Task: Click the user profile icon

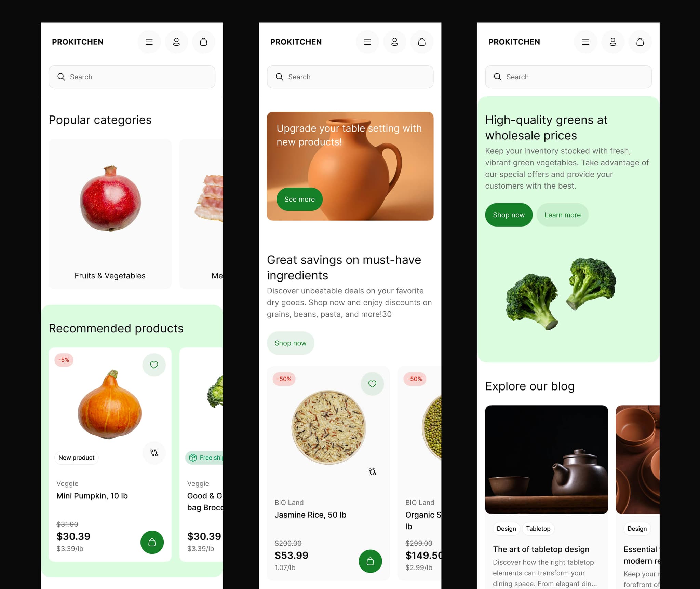Action: pos(176,42)
